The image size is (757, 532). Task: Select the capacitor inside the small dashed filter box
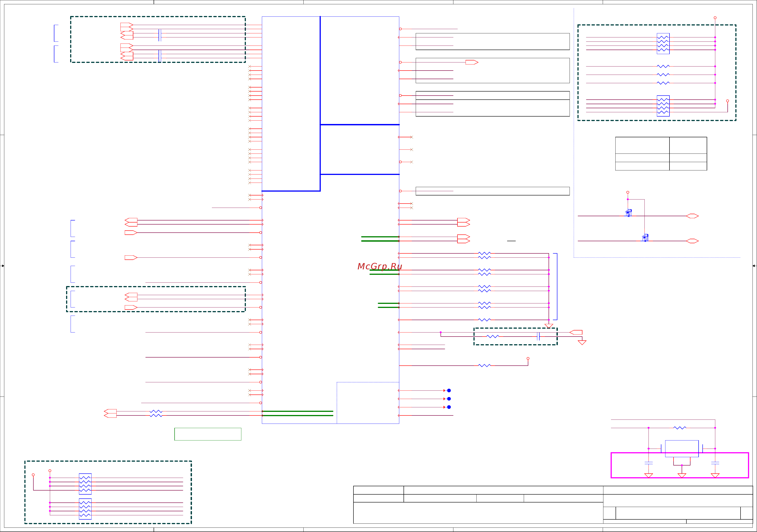(x=538, y=336)
